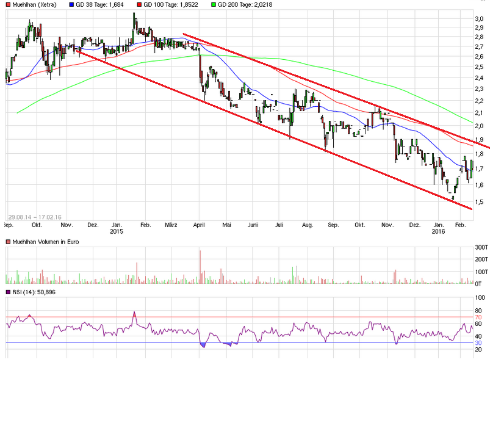Select the GD 200 Tage: 2,0218 label
The height and width of the screenshot is (448, 490).
pyautogui.click(x=244, y=4)
